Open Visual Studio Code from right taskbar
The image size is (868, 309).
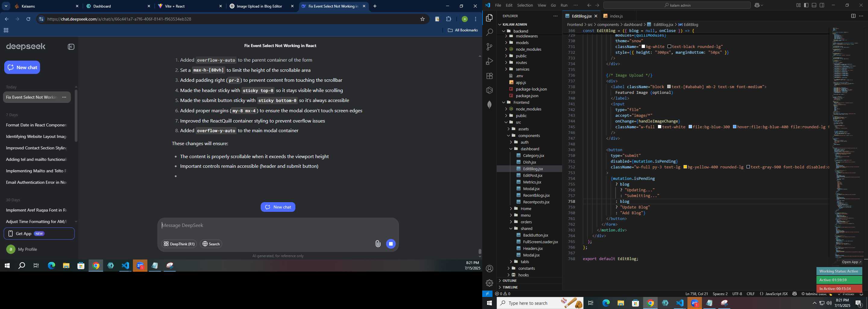(680, 303)
